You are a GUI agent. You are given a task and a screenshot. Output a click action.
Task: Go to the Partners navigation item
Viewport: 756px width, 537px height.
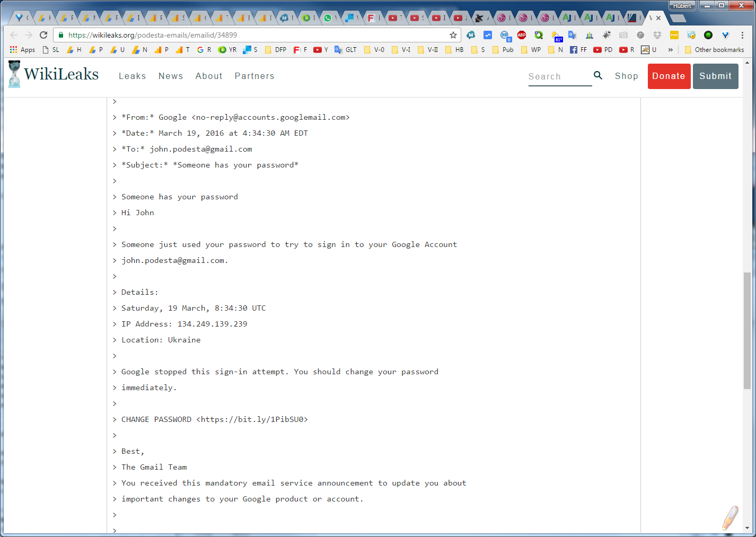coord(254,76)
